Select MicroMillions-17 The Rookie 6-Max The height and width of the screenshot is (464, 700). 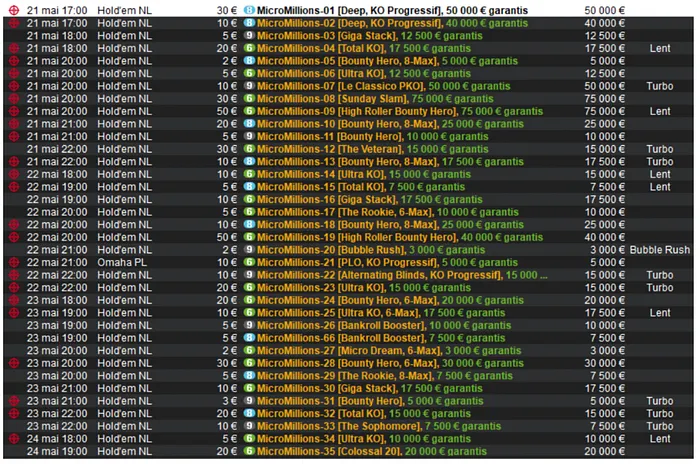pyautogui.click(x=388, y=212)
